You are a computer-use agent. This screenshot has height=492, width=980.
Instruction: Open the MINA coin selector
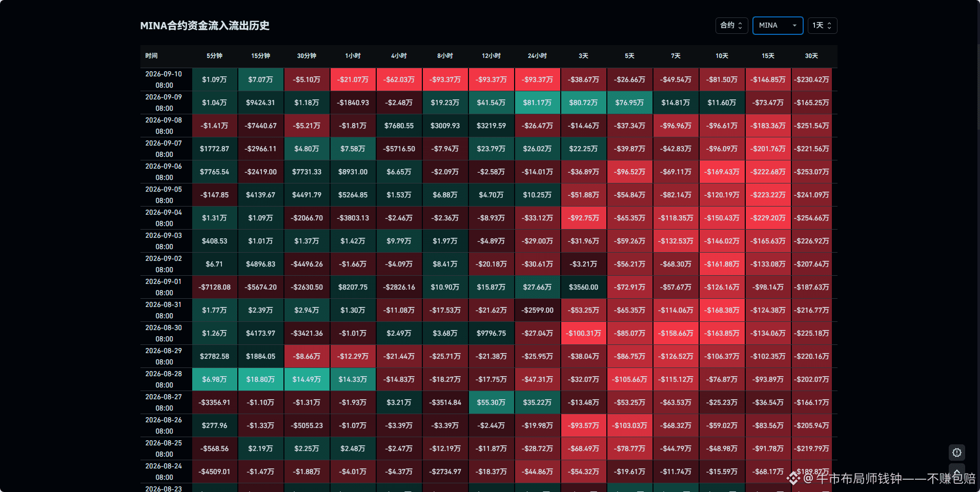[x=778, y=26]
